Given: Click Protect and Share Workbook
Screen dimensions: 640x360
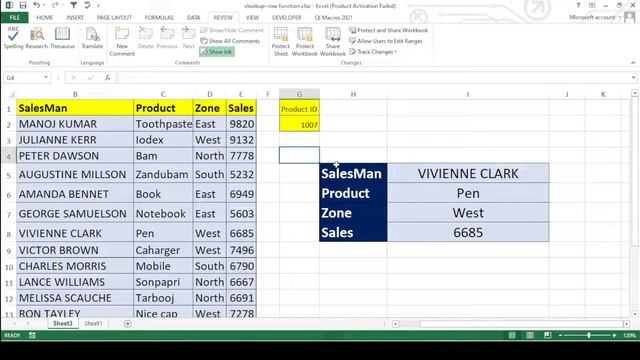Looking at the screenshot, I should pyautogui.click(x=389, y=30).
